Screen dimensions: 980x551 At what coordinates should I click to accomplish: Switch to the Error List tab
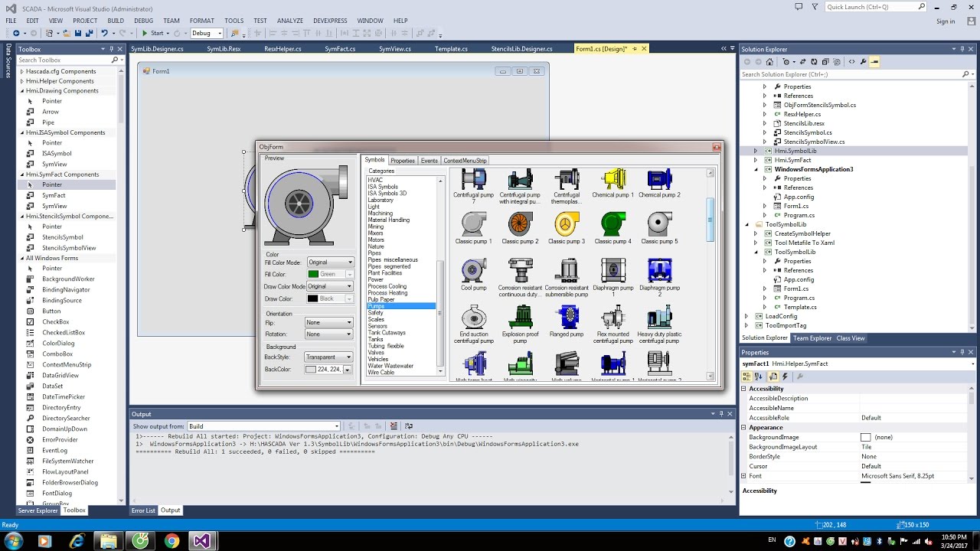(x=143, y=510)
